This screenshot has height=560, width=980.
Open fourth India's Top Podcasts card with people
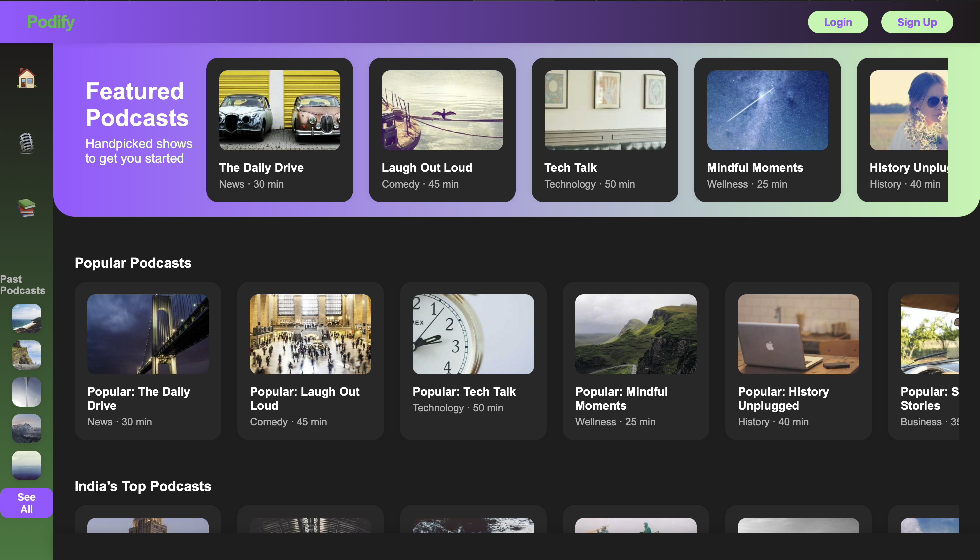click(x=636, y=525)
